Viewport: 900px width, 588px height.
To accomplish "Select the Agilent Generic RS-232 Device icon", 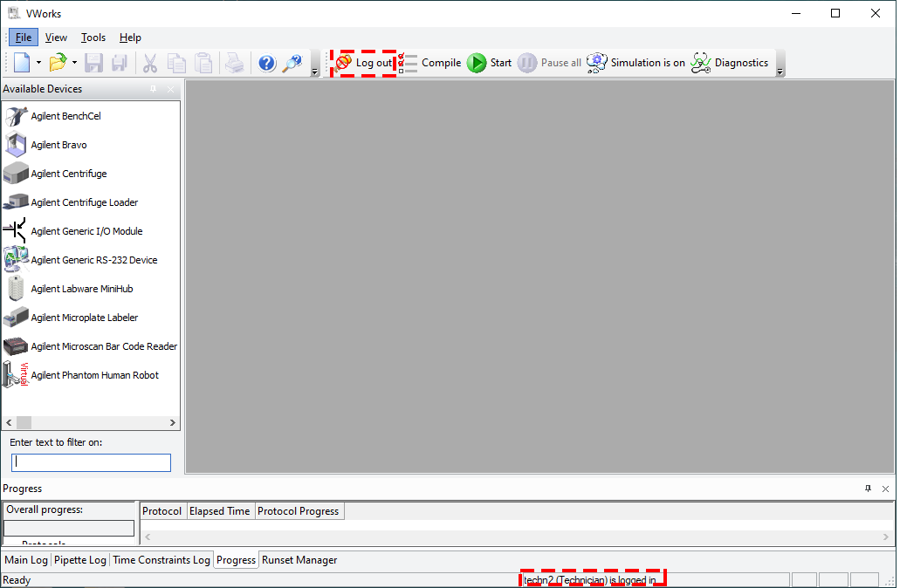I will click(x=16, y=259).
